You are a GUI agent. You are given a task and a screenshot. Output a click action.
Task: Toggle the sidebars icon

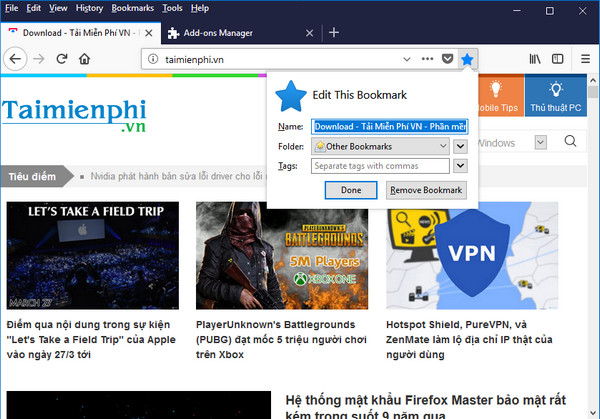coord(558,59)
